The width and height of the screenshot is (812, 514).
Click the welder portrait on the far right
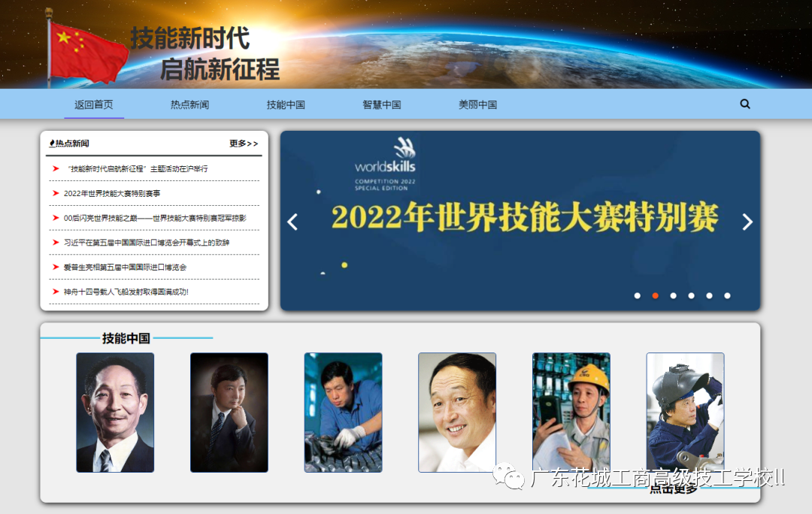tap(683, 412)
